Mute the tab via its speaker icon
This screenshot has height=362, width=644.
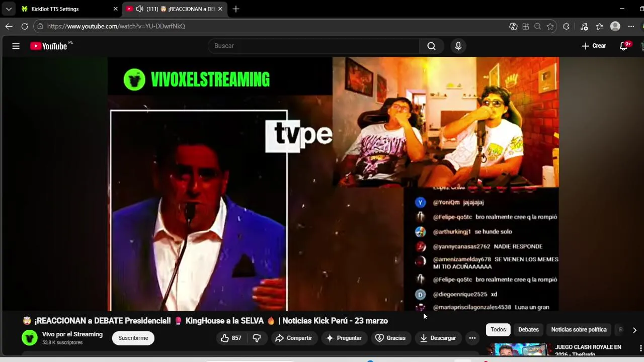click(x=139, y=9)
